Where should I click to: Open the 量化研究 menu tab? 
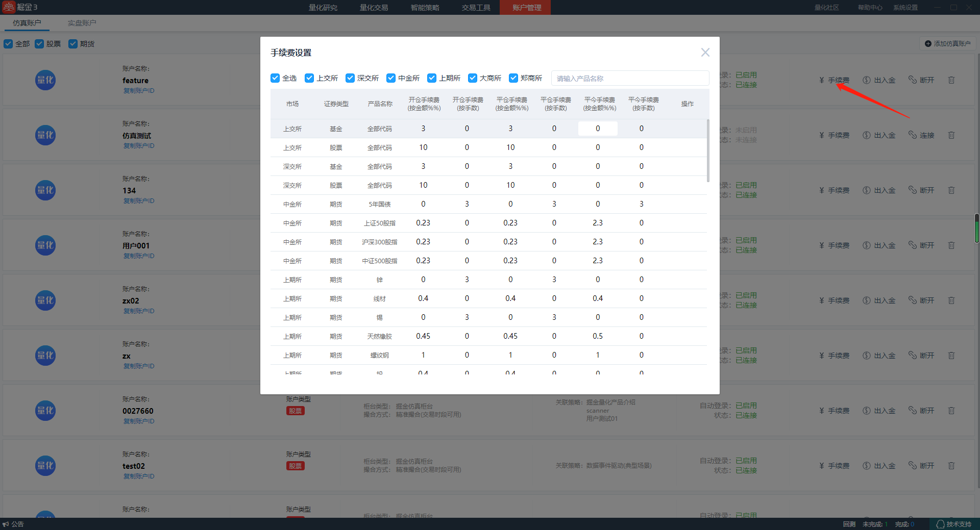tap(323, 7)
